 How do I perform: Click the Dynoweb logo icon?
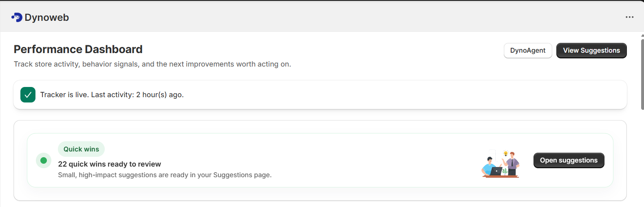click(17, 17)
